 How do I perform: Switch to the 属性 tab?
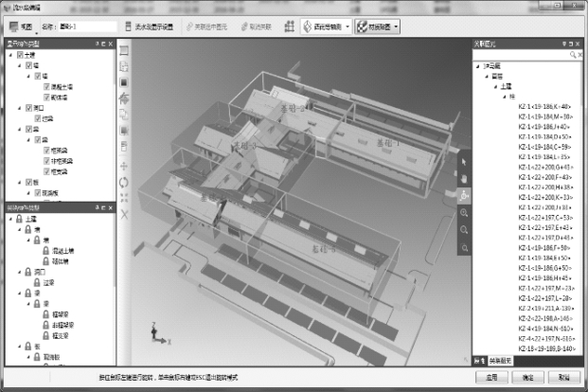tap(480, 361)
